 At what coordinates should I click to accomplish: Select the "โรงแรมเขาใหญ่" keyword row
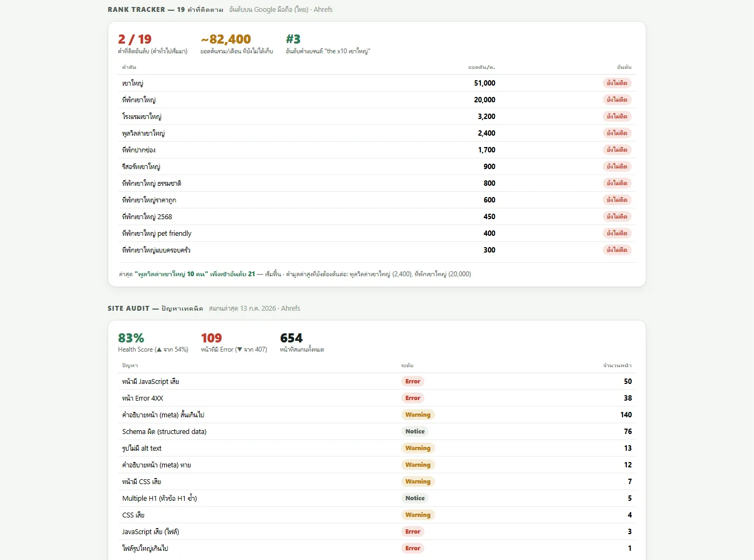click(377, 116)
